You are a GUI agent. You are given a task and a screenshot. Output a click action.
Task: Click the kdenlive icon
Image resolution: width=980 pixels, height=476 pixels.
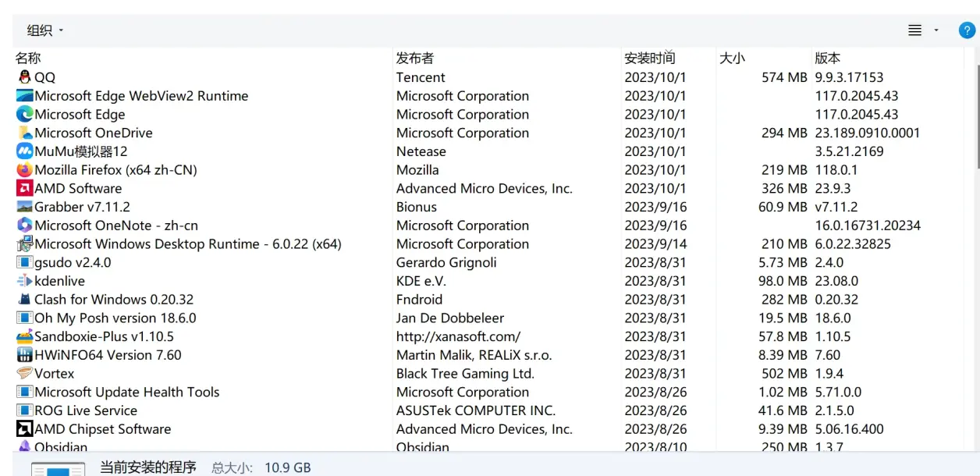click(x=24, y=281)
